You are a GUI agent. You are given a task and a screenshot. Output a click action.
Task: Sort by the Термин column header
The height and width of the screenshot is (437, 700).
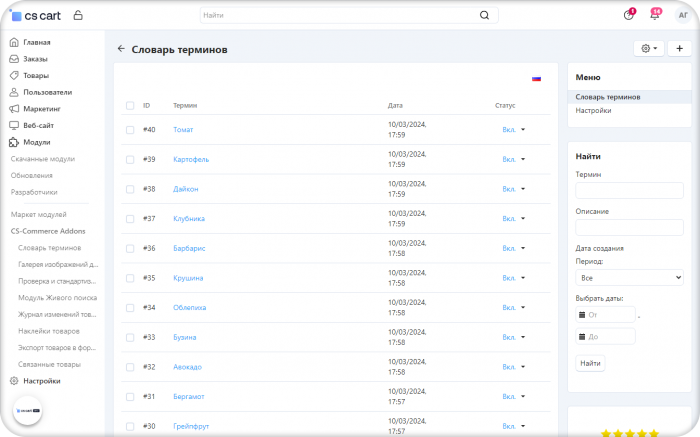(185, 106)
